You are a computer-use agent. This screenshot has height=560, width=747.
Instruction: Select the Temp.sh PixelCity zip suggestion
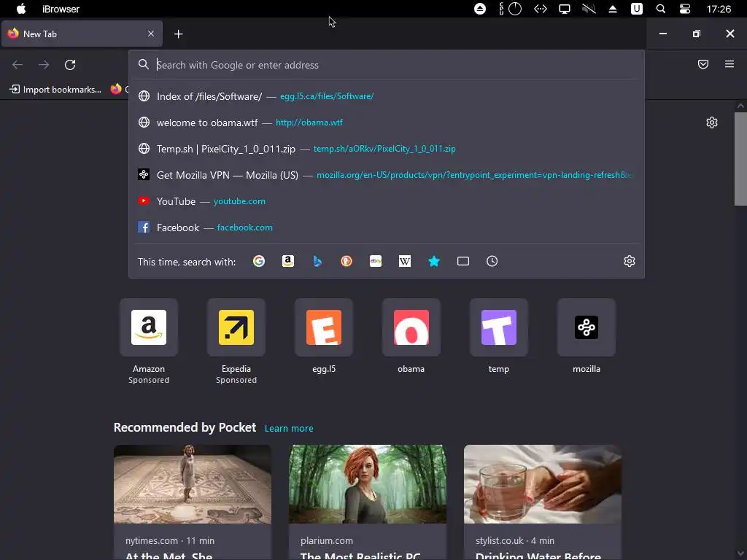pyautogui.click(x=387, y=149)
